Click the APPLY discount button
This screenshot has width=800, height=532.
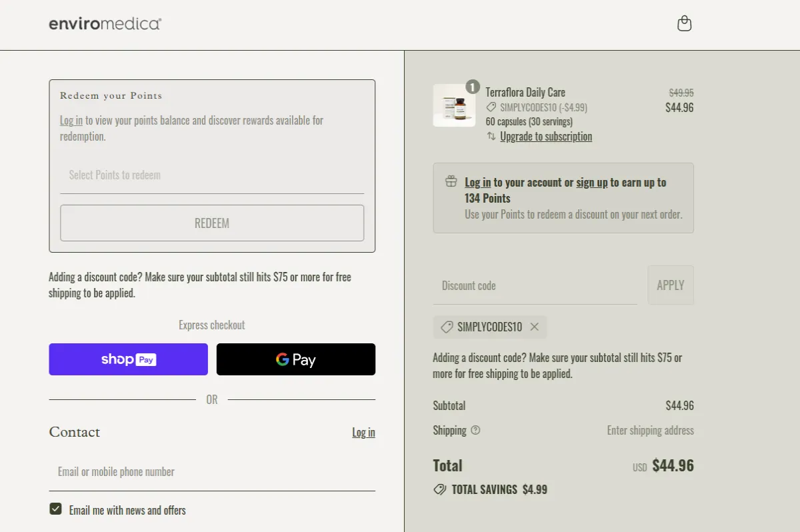tap(670, 285)
